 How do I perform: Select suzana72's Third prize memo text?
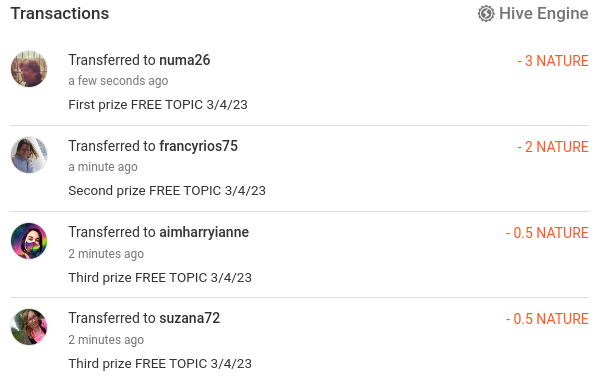click(160, 364)
